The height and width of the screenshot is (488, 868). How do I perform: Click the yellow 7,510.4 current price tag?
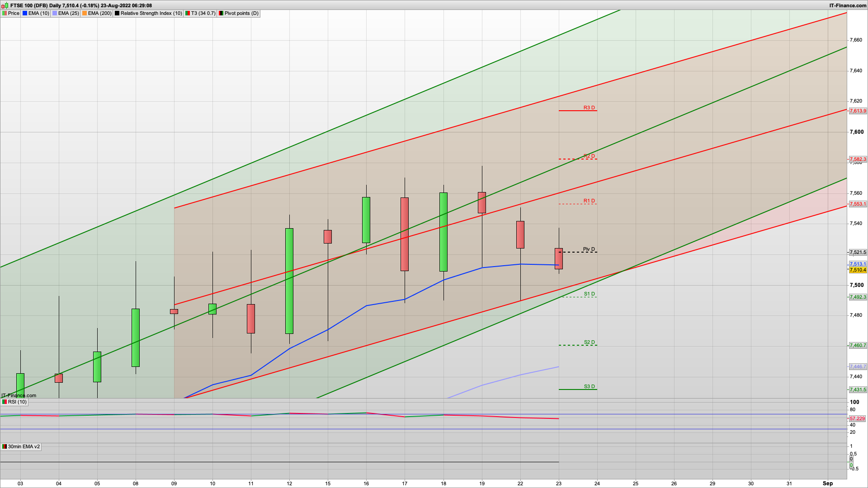(x=858, y=270)
